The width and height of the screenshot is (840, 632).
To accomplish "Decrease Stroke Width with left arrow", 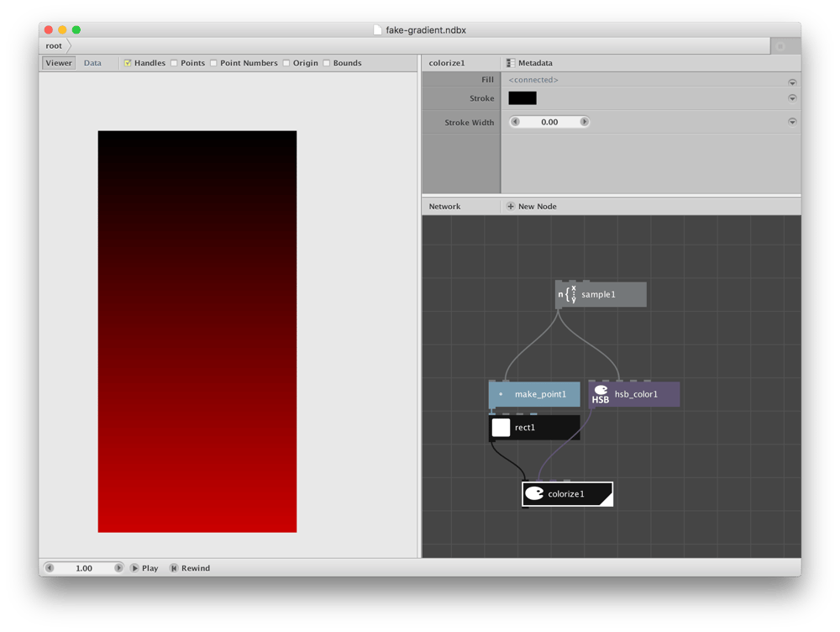I will click(x=516, y=122).
